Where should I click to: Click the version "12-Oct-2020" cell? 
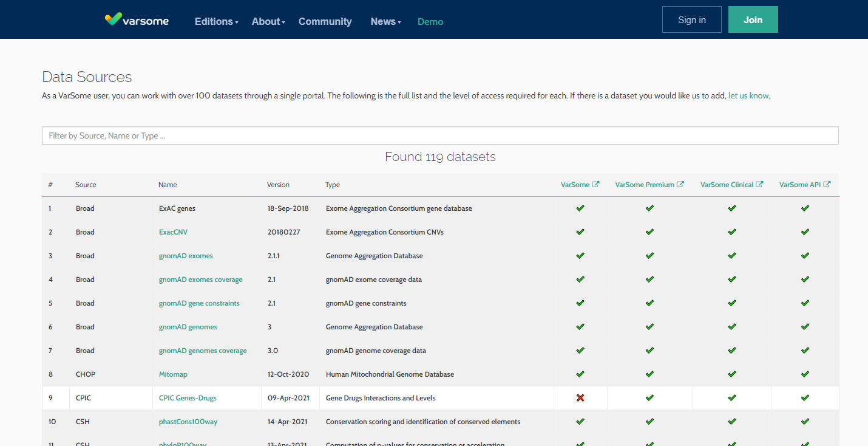point(288,374)
